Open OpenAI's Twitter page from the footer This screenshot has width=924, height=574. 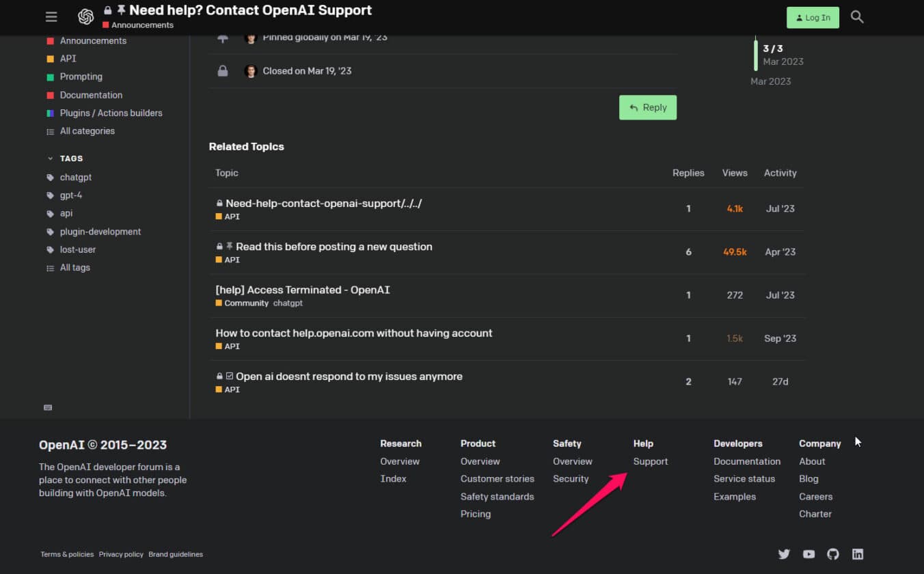(784, 554)
